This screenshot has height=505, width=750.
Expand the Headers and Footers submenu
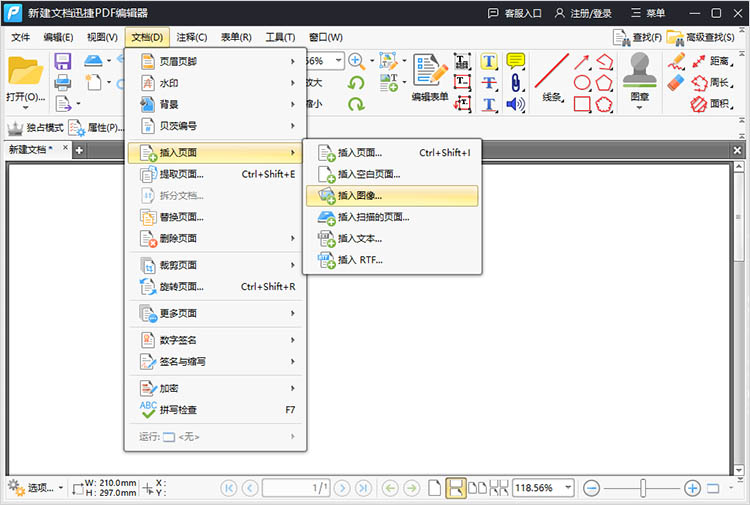[215, 61]
